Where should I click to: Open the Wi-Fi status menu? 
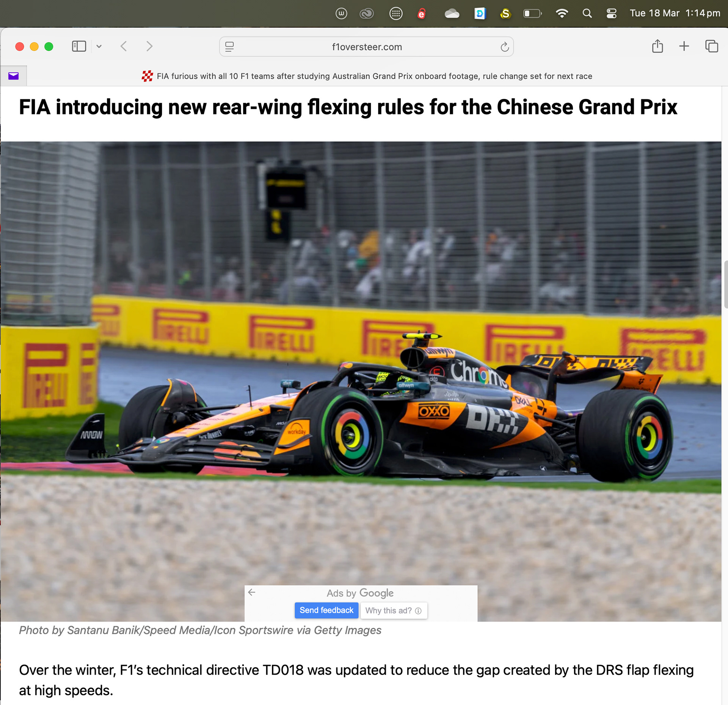pos(562,14)
